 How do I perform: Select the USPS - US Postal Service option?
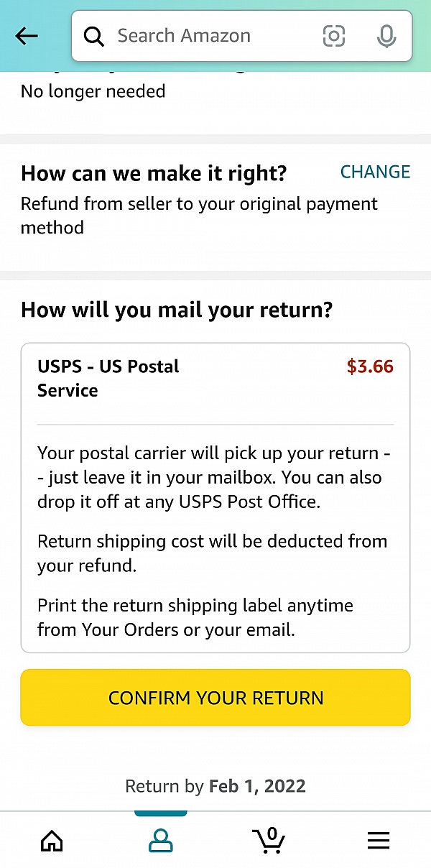point(108,378)
